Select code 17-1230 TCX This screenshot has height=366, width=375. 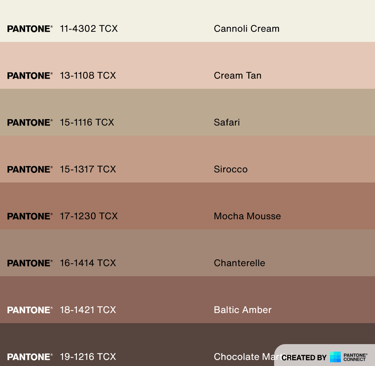pos(89,216)
